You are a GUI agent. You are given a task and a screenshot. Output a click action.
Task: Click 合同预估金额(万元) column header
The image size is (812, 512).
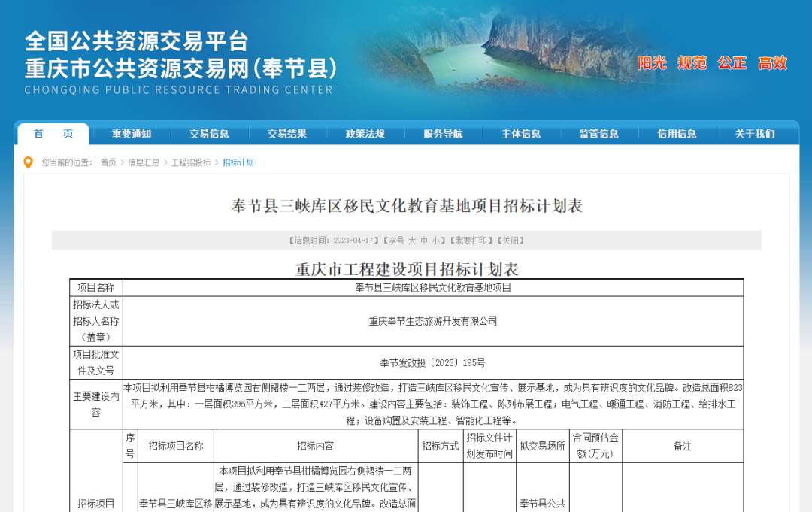point(595,446)
